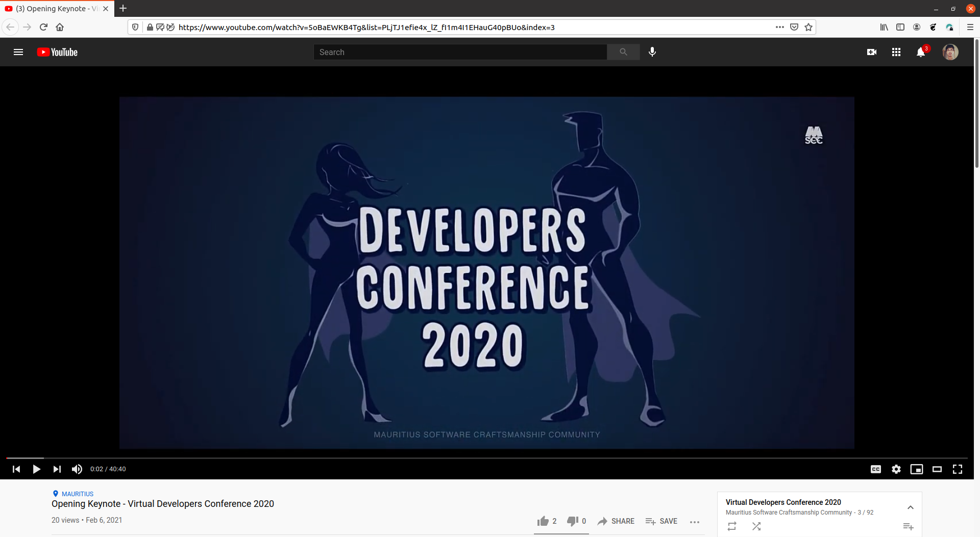Click the YouTube home logo

tap(57, 52)
